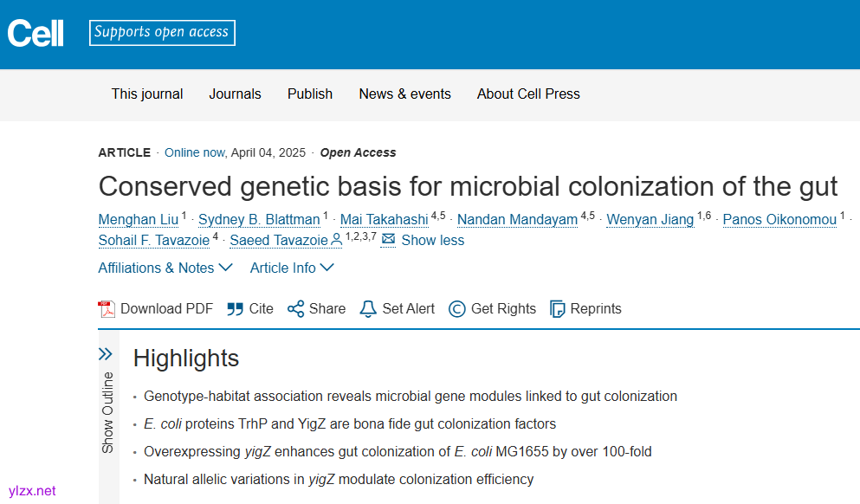Screen dimensions: 860x504
Task: Expand Affiliations & Notes dropdown
Action: coord(165,268)
